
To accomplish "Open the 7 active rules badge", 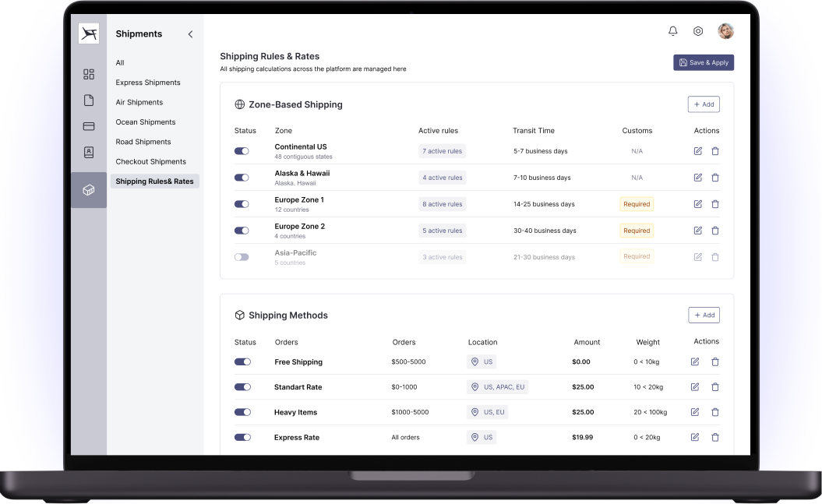I will pyautogui.click(x=442, y=151).
